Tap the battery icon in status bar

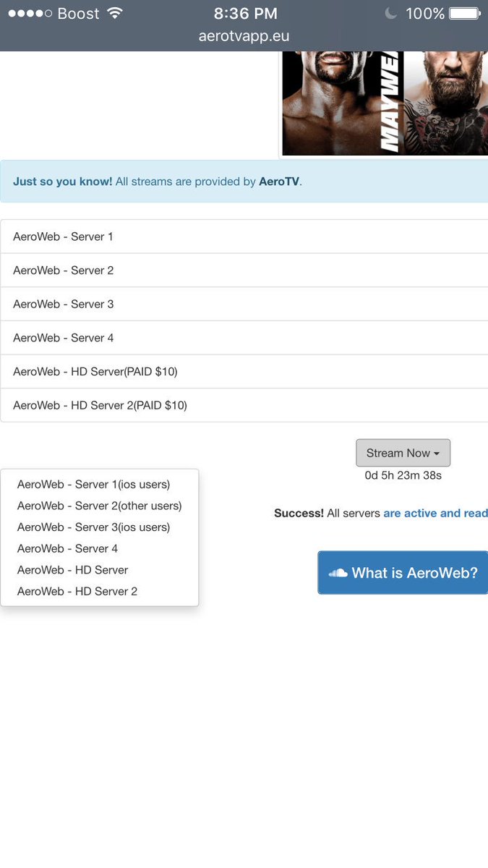[x=464, y=13]
